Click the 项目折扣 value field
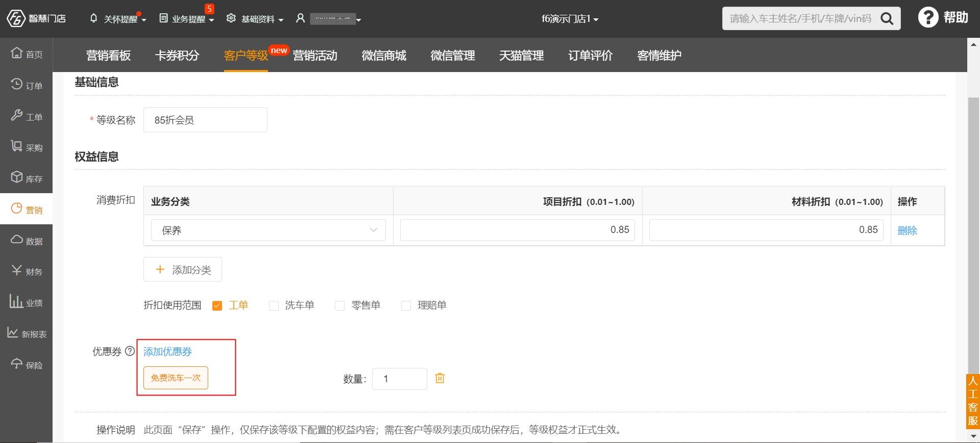Viewport: 980px width, 443px height. [518, 230]
